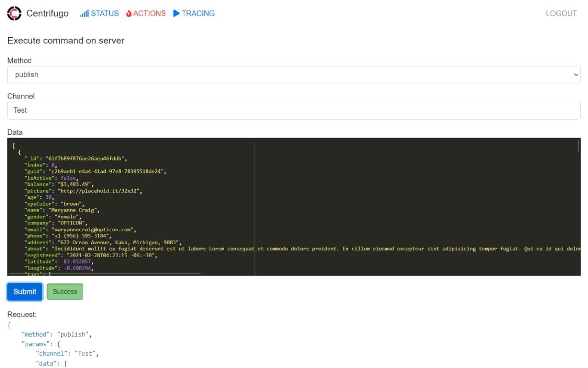Click the Execute command on server heading
Screen dimensions: 588x368
click(x=65, y=40)
